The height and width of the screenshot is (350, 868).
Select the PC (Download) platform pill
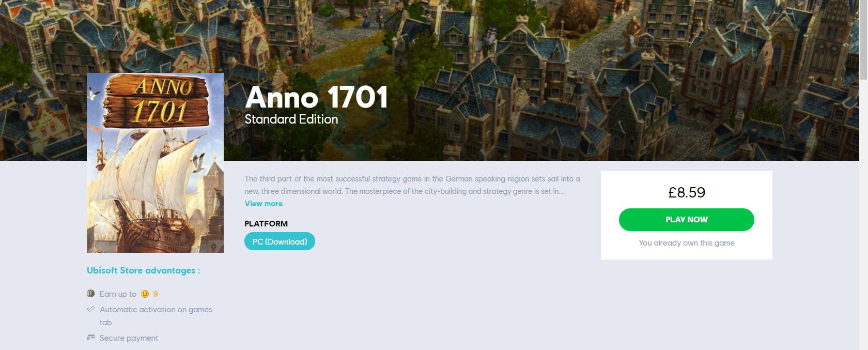tap(280, 241)
